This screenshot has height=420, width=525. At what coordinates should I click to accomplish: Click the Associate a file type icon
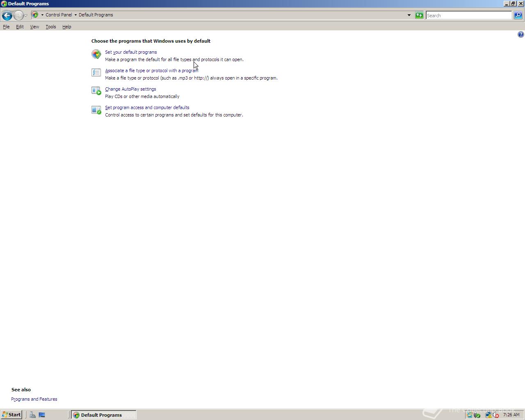[x=96, y=73]
